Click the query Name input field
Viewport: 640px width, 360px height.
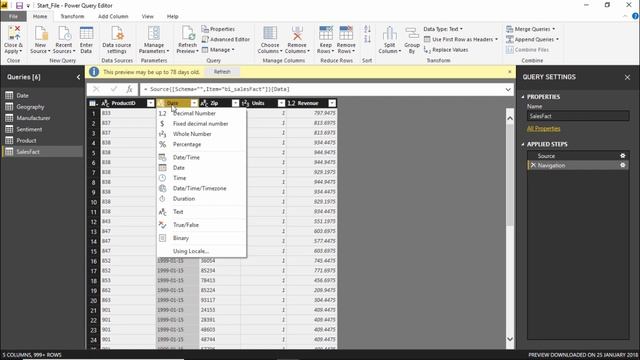[578, 116]
